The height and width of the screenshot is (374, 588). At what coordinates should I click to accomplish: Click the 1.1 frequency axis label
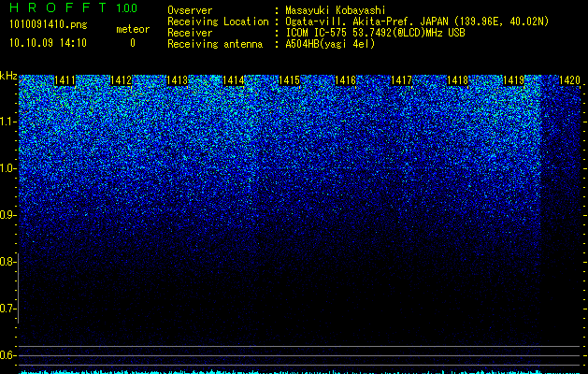click(8, 122)
